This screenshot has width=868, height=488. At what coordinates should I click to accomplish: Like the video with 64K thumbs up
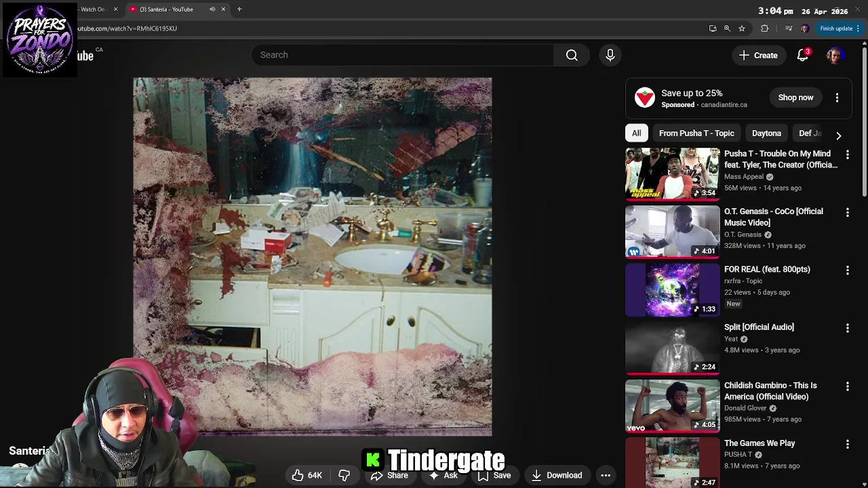[307, 475]
